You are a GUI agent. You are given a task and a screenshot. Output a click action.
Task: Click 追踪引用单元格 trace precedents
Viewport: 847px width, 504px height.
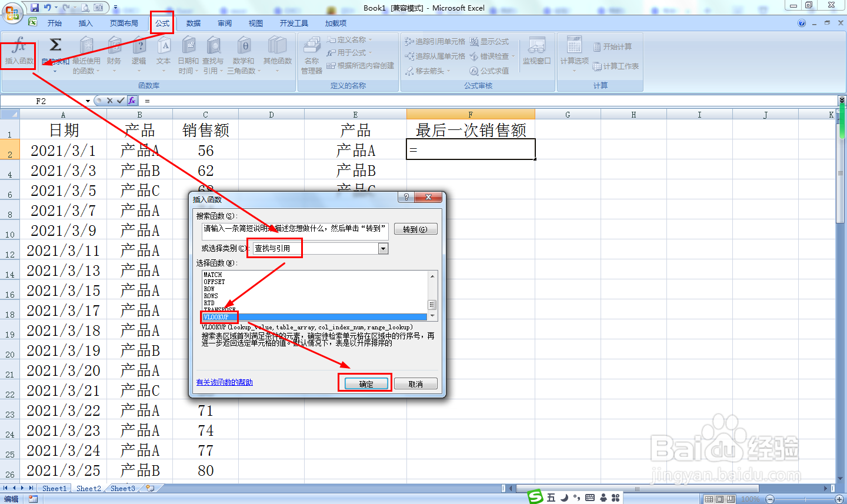coord(435,41)
